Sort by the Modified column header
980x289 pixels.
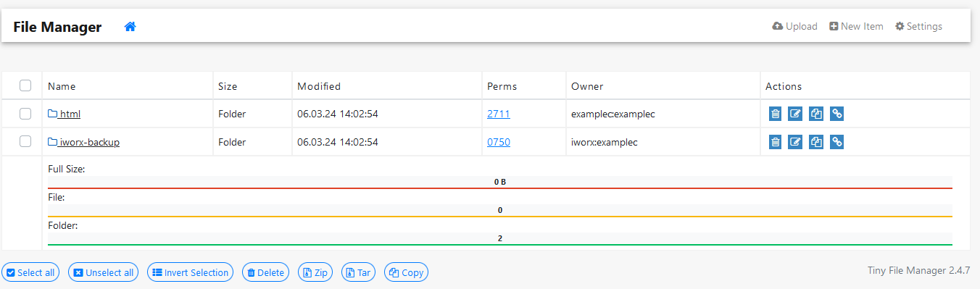[319, 86]
